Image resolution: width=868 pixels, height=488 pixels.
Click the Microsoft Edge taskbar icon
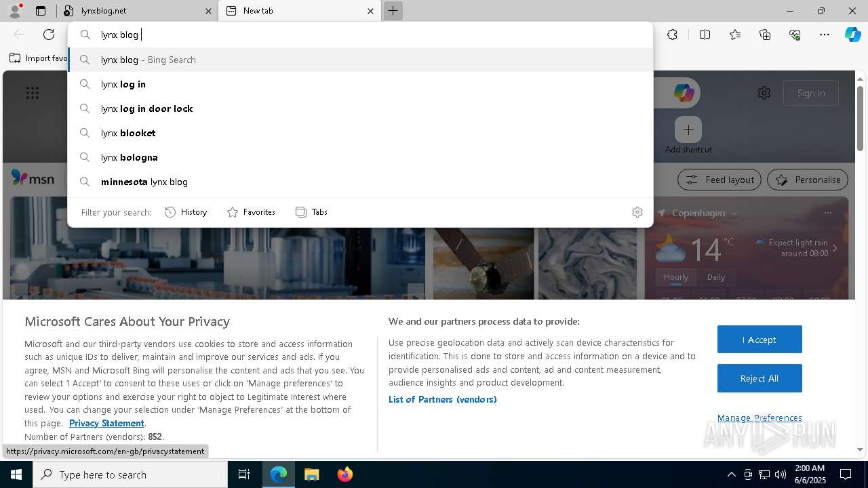[x=279, y=474]
